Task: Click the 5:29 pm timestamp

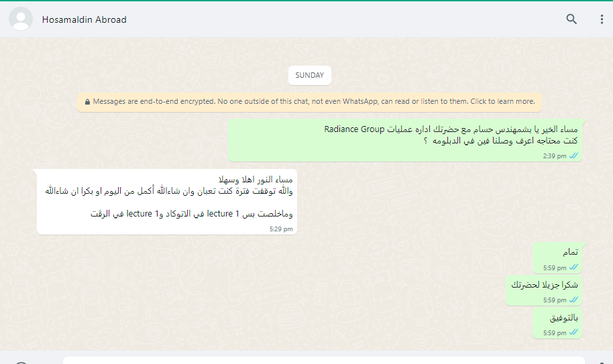Action: click(x=281, y=229)
